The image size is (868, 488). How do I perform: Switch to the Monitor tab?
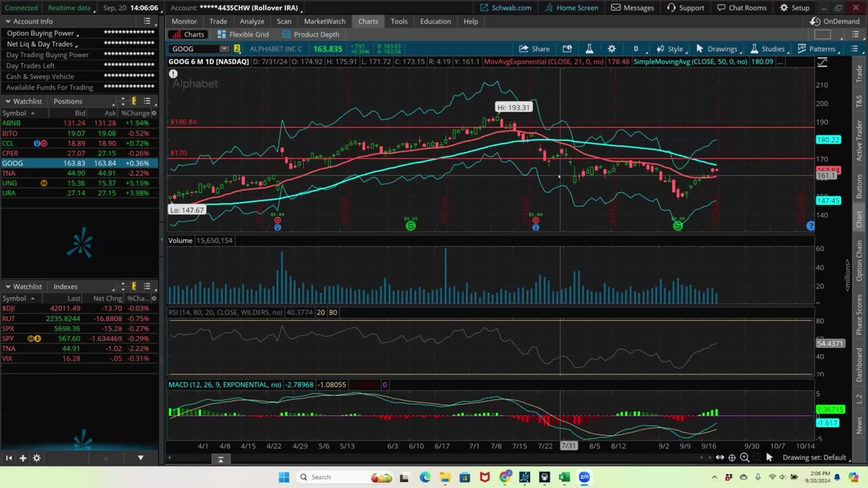(184, 21)
